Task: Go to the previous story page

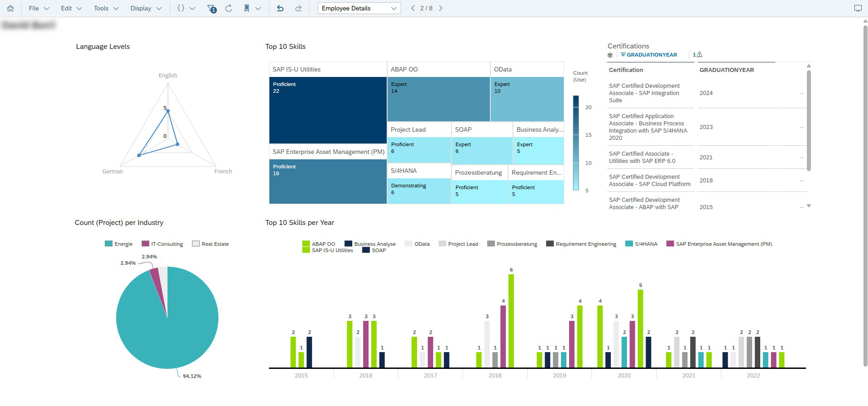Action: coord(412,8)
